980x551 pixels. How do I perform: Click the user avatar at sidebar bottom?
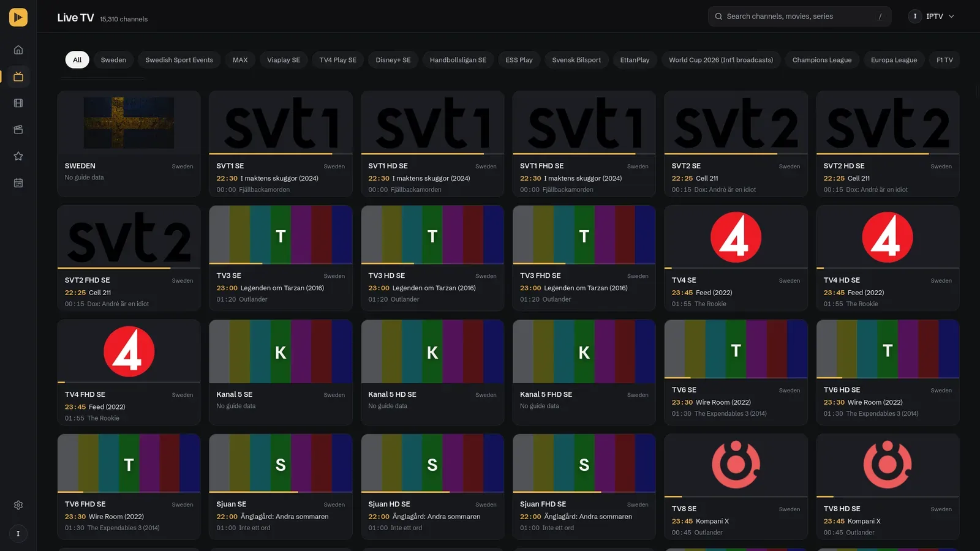18,534
